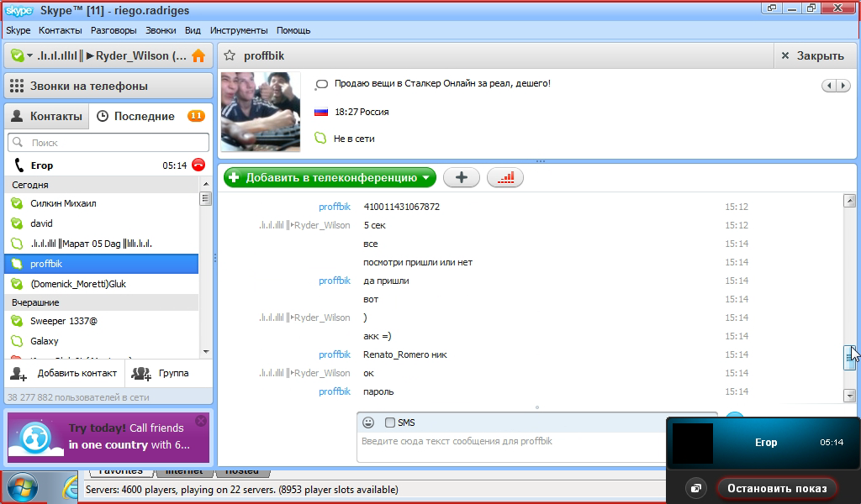The width and height of the screenshot is (861, 504).
Task: Click the plus button next to conference
Action: [x=462, y=177]
